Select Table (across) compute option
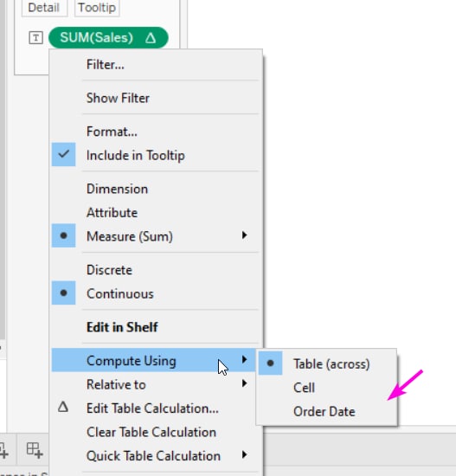The image size is (456, 476). tap(327, 363)
